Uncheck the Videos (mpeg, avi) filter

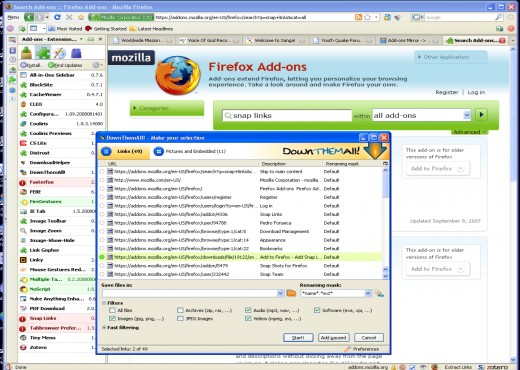point(248,319)
